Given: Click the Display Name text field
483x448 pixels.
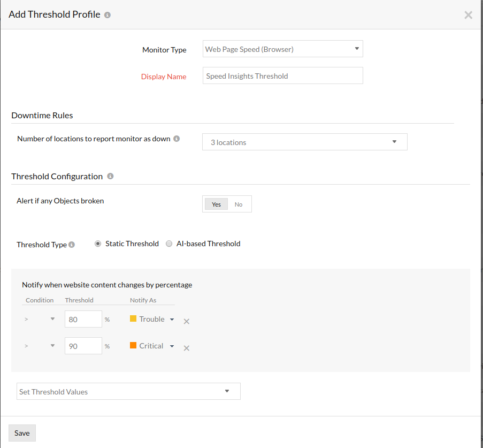Looking at the screenshot, I should 282,76.
